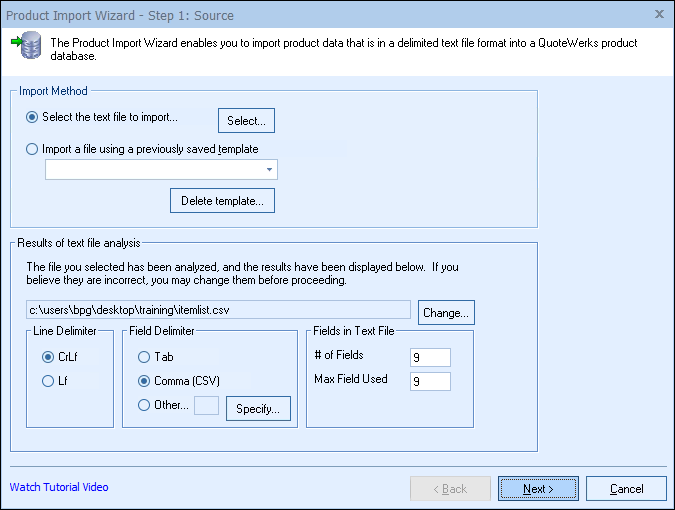Choose Tab as field delimiter

coord(146,357)
